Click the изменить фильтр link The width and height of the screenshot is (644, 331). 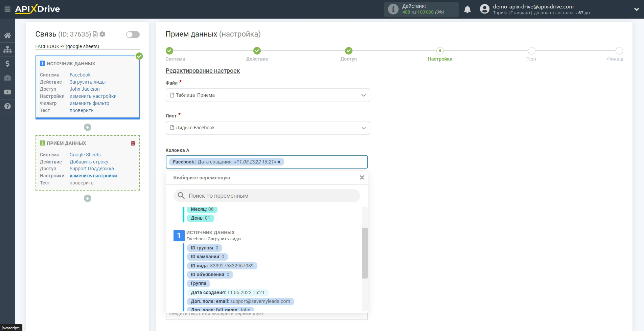coord(89,103)
